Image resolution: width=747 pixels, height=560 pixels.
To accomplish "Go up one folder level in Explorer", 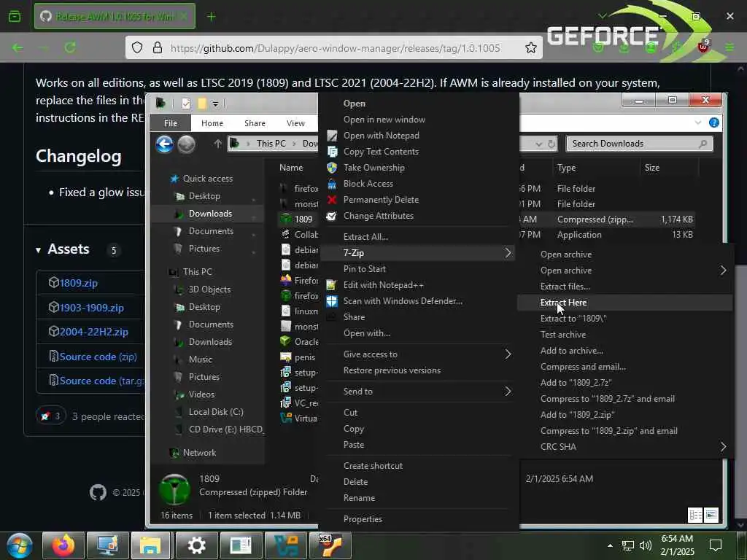I will [217, 144].
